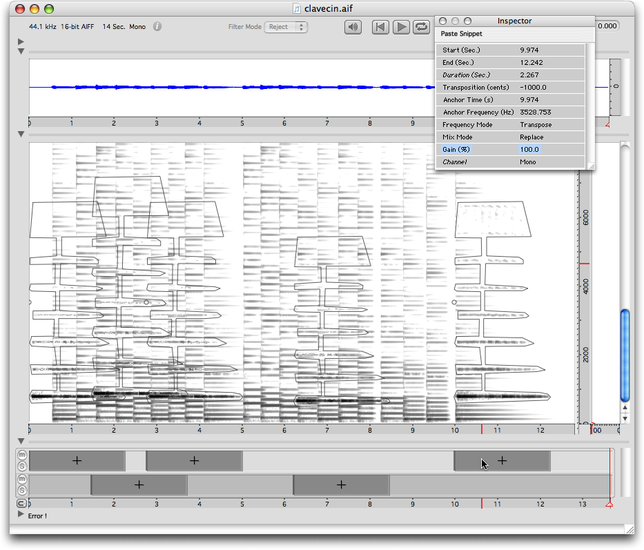The height and width of the screenshot is (550, 644).
Task: Click the C button beside bottom ruler
Action: [x=21, y=504]
